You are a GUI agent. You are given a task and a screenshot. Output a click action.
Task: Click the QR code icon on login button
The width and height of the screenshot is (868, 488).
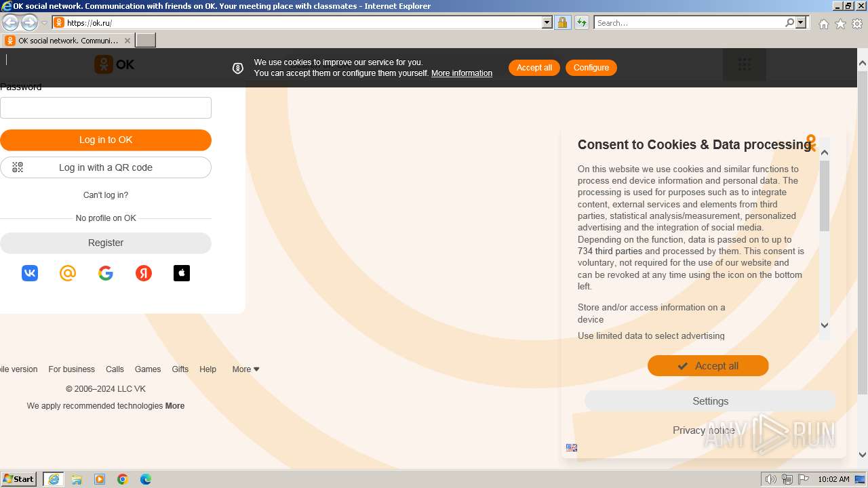click(x=18, y=167)
